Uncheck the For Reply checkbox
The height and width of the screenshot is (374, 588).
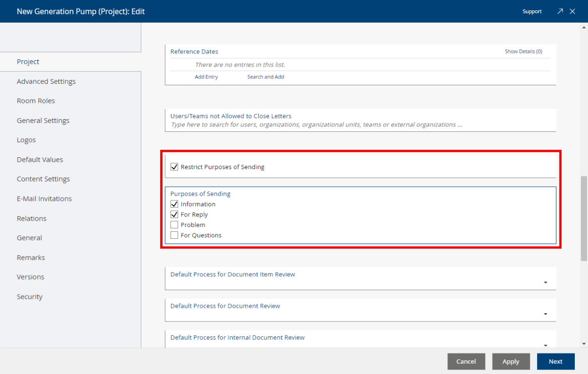click(x=174, y=215)
